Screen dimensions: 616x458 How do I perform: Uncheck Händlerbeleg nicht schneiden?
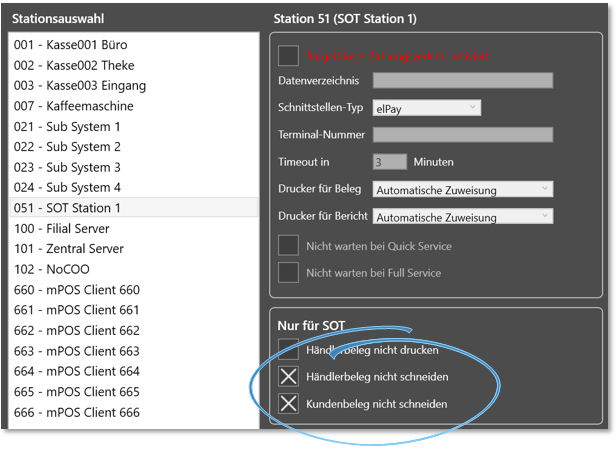click(x=288, y=376)
